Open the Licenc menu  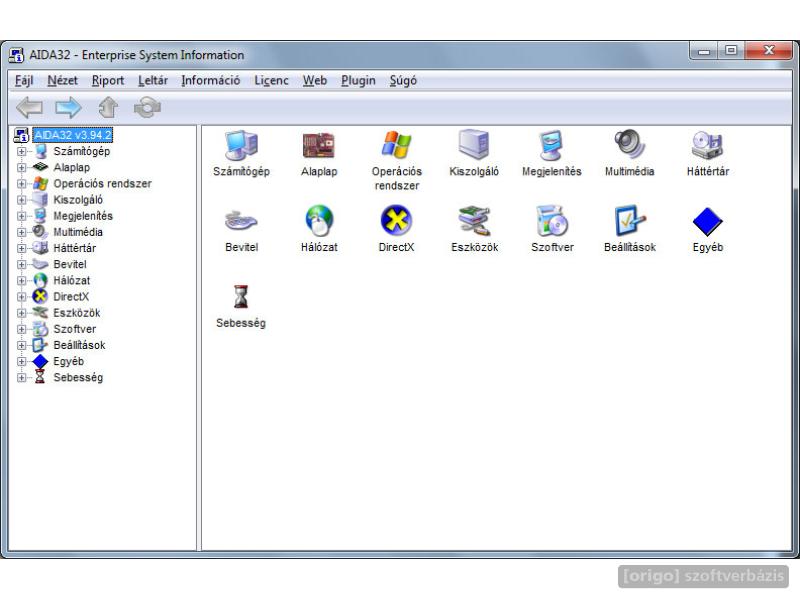point(271,81)
